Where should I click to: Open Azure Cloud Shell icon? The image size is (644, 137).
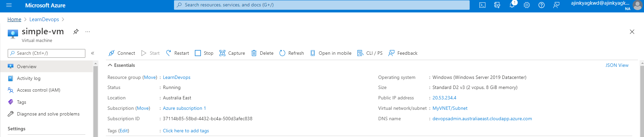tap(482, 5)
